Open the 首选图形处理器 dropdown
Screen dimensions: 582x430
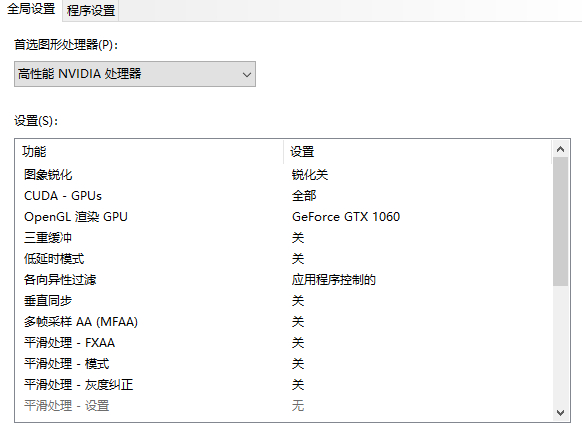click(135, 74)
